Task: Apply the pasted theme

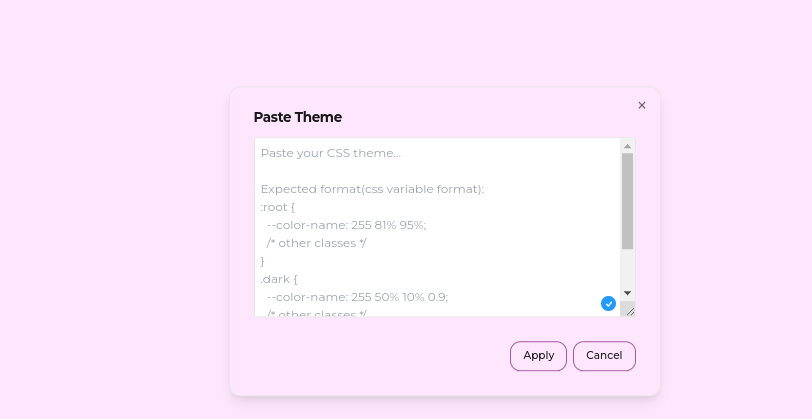Action: tap(539, 356)
